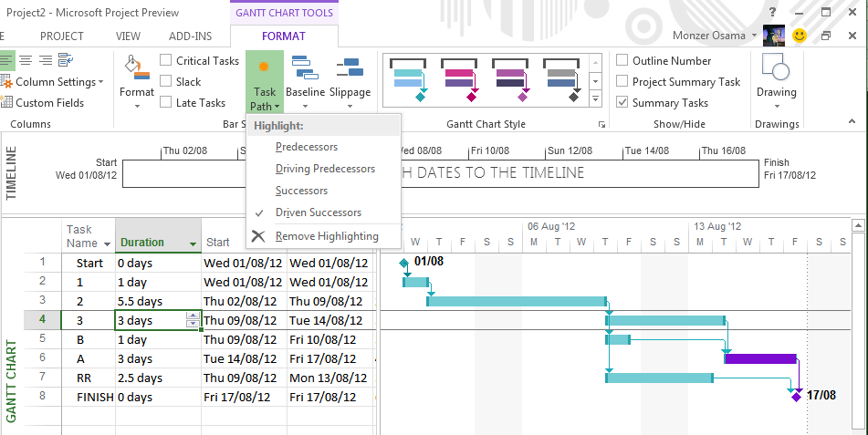Expand the Gantt Chart Style gallery

click(596, 98)
